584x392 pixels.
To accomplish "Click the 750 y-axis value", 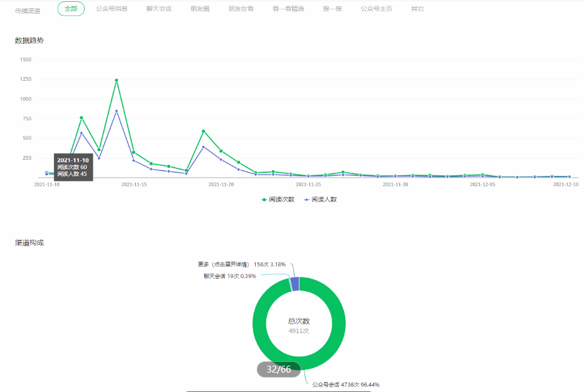I will 27,118.
